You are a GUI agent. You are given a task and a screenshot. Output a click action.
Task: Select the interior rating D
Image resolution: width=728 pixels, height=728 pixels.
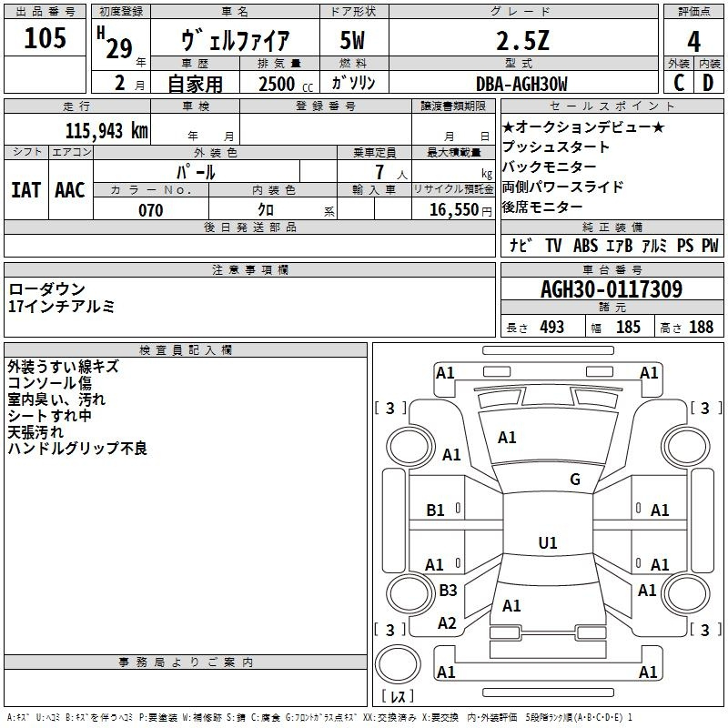pos(708,83)
